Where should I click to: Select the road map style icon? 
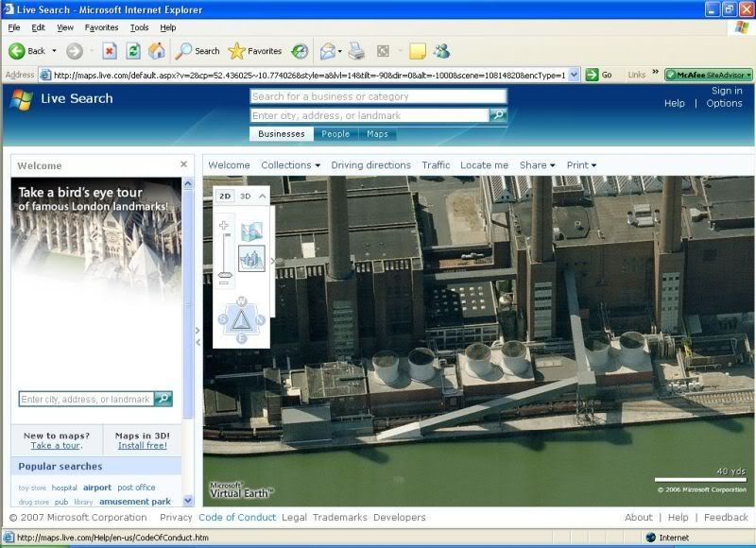coord(251,231)
